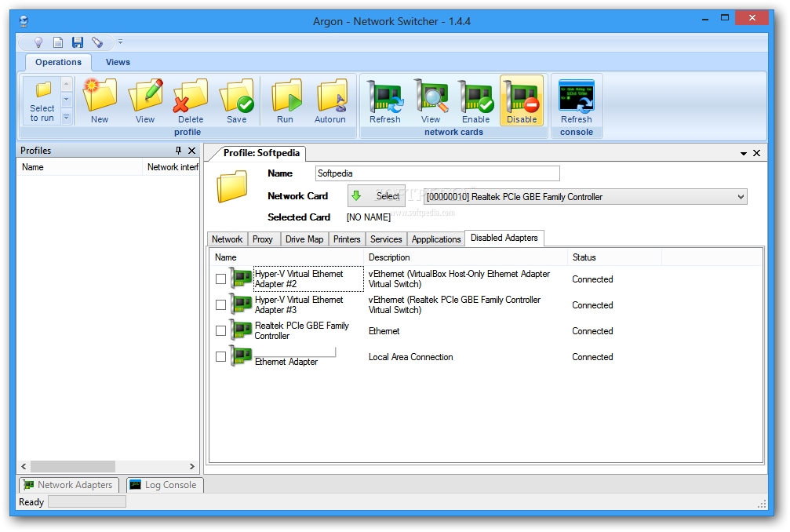
Task: Select the Local Area Connection description
Action: [x=410, y=357]
